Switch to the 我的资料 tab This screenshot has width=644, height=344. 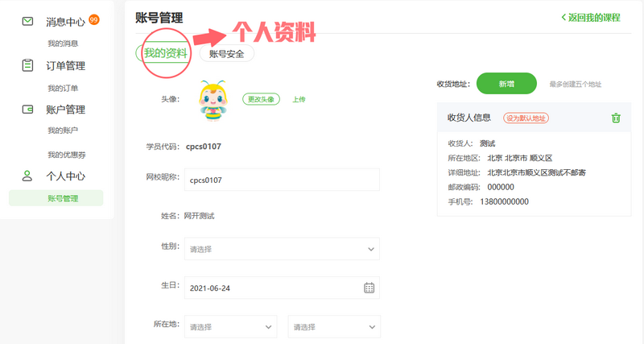click(x=165, y=54)
